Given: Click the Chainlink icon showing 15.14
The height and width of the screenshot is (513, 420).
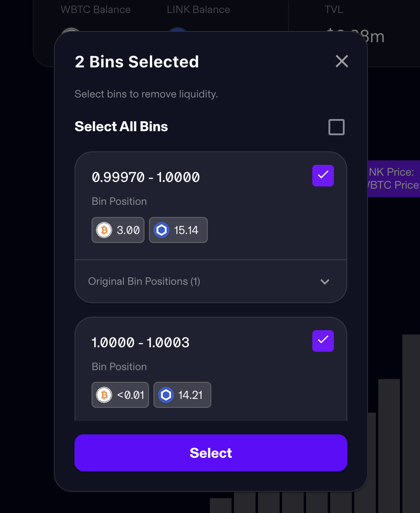Looking at the screenshot, I should (161, 230).
